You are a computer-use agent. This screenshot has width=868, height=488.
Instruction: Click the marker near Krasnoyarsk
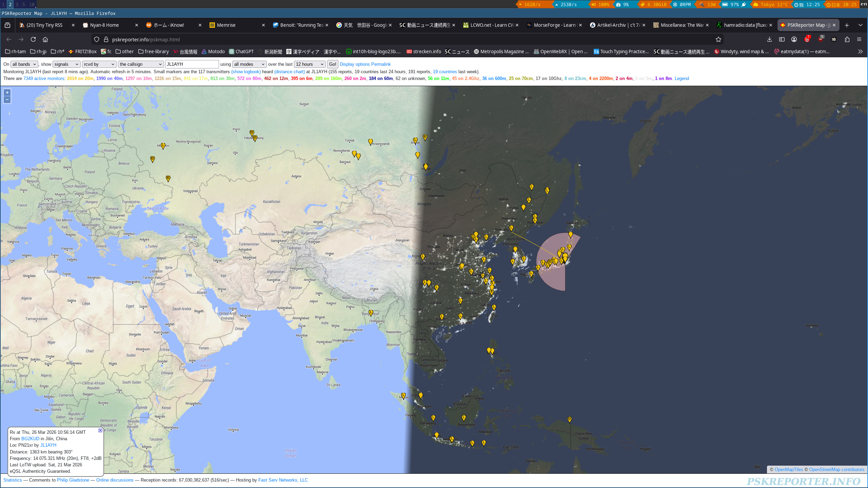[371, 142]
